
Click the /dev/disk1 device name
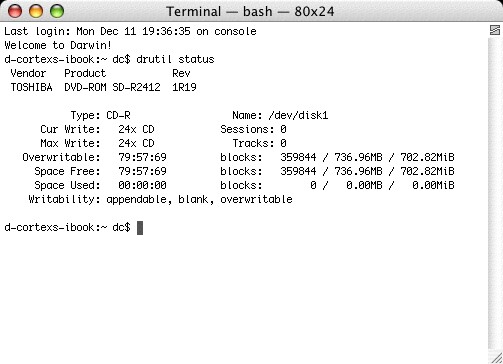(x=298, y=115)
